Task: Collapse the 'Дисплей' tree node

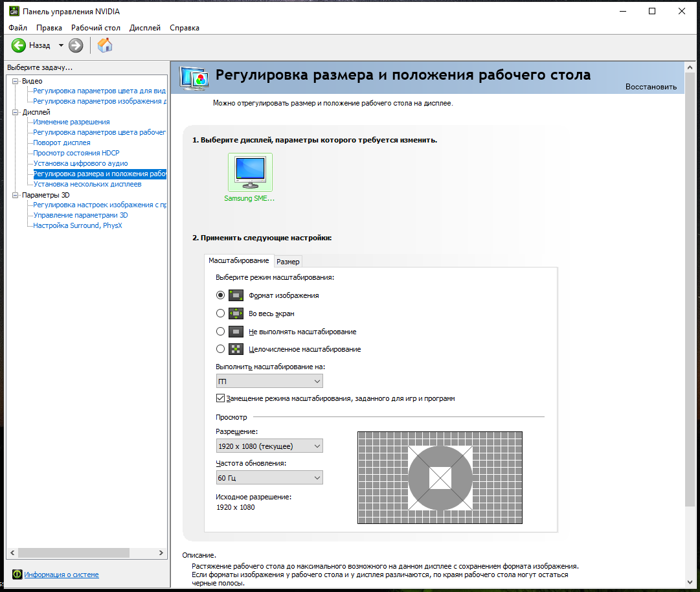Action: [x=15, y=112]
